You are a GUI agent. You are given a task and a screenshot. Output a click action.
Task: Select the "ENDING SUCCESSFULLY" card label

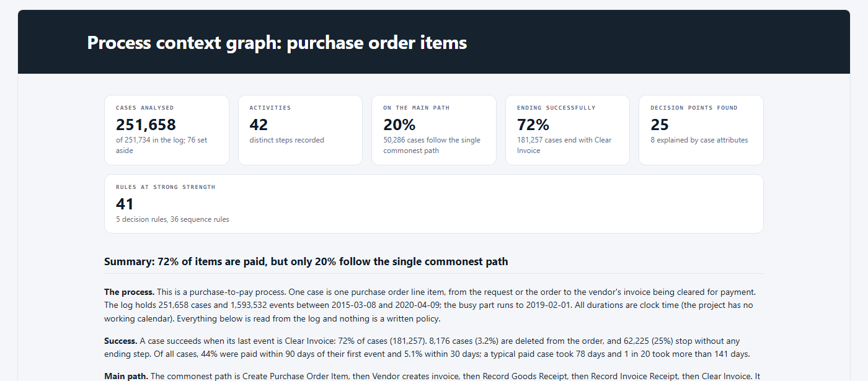(556, 108)
